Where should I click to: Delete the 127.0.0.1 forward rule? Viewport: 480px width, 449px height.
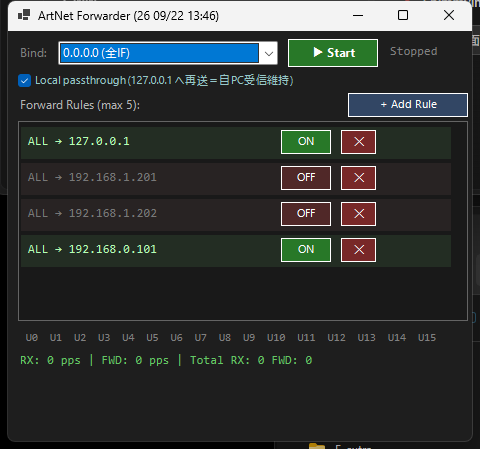tap(358, 142)
